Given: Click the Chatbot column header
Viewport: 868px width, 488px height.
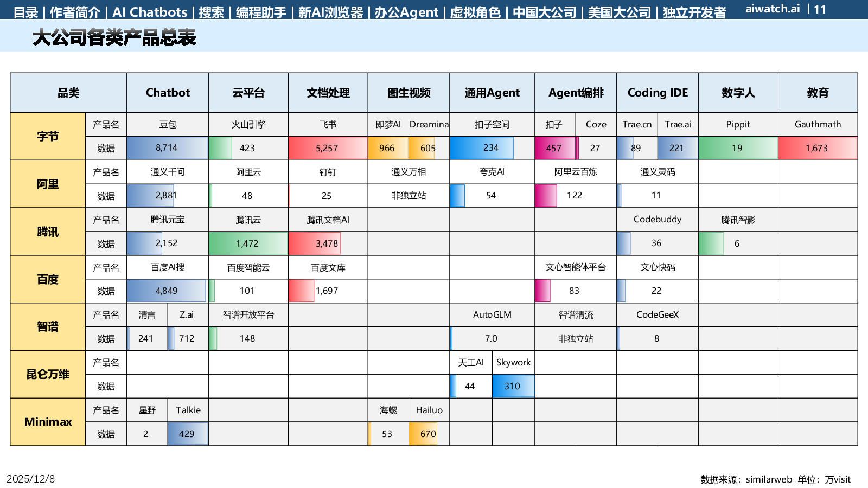Looking at the screenshot, I should pos(168,93).
